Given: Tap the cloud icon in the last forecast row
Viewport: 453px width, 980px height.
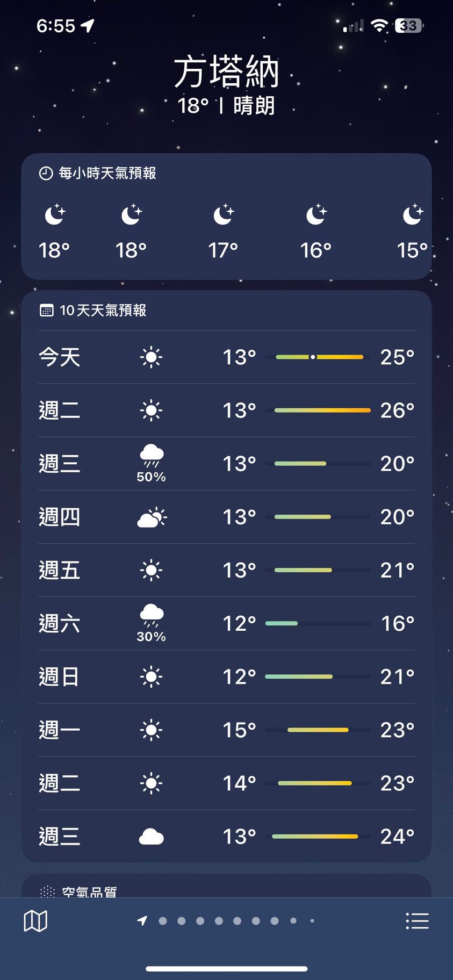Looking at the screenshot, I should (x=152, y=837).
